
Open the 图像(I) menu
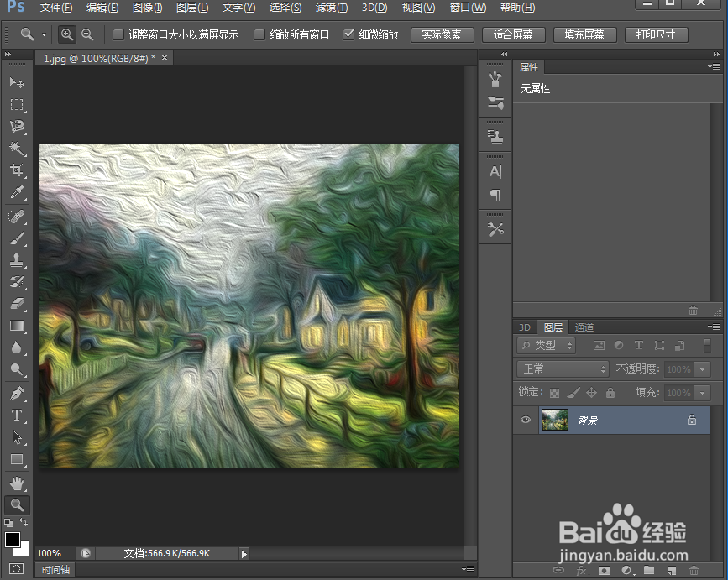(x=147, y=8)
